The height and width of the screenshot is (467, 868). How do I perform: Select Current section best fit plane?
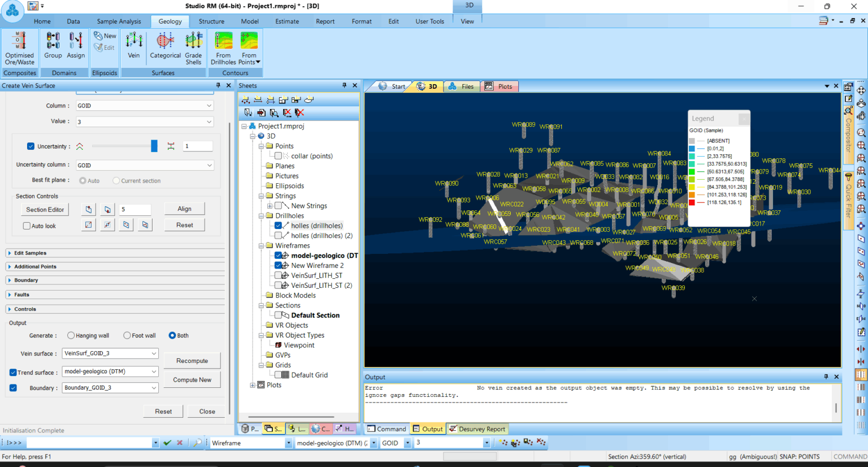click(116, 181)
